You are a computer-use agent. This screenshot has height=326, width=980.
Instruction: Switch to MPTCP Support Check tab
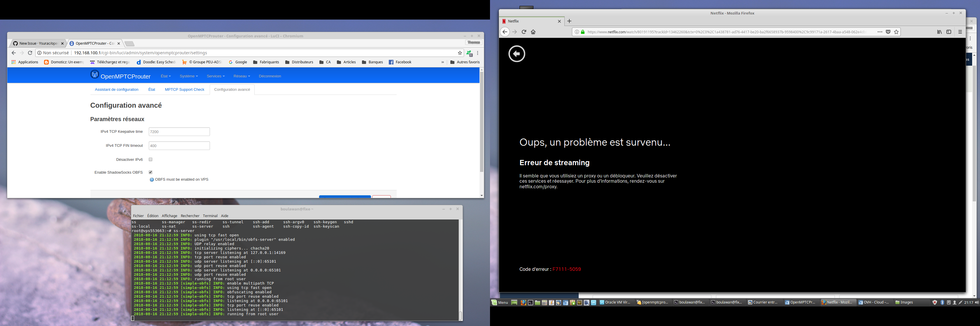[x=185, y=90]
